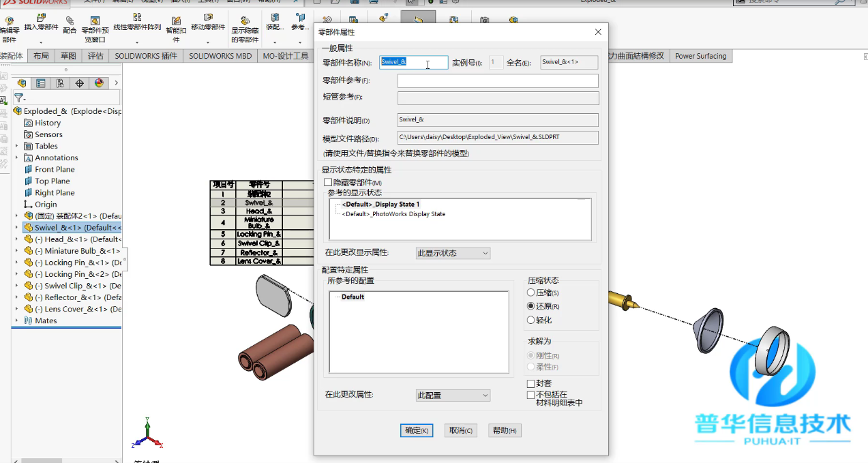
Task: Click Help (帮助) button in dialog
Action: [505, 430]
